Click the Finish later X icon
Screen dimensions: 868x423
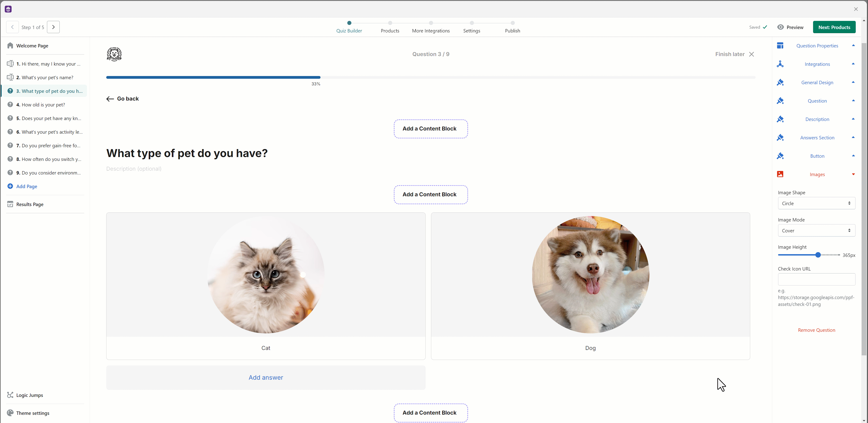(751, 54)
